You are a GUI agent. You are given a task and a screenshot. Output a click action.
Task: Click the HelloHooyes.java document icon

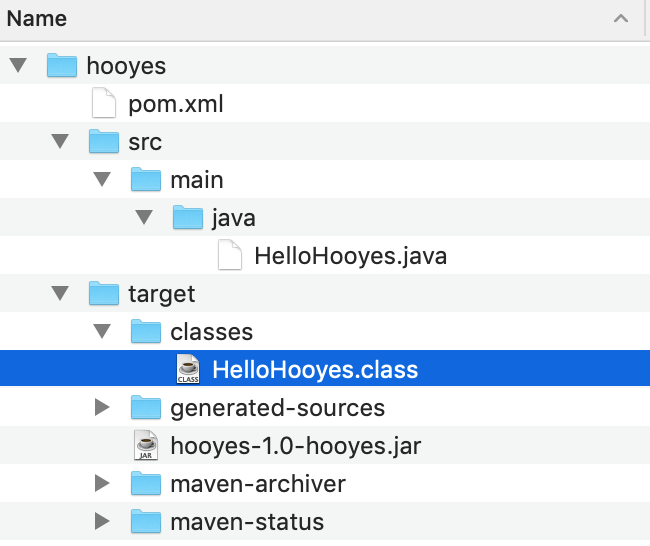pyautogui.click(x=230, y=256)
